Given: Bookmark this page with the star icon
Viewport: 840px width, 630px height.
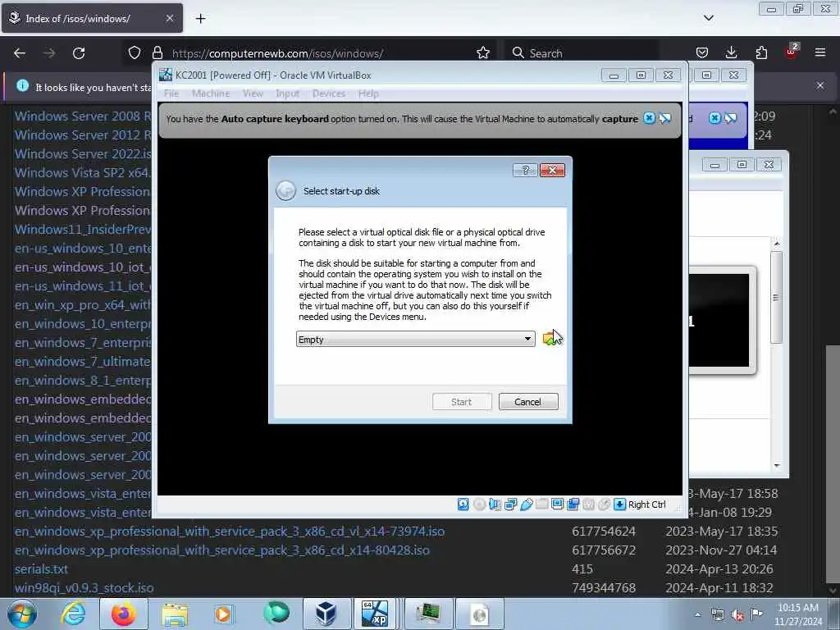Looking at the screenshot, I should pos(482,53).
